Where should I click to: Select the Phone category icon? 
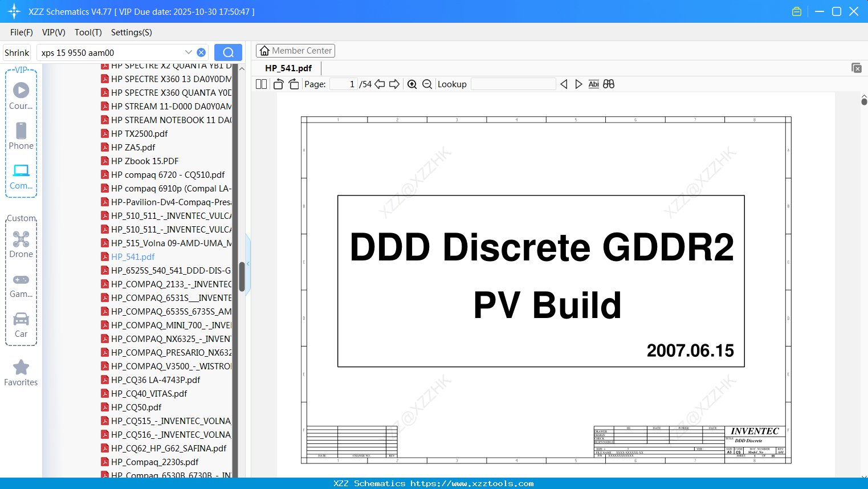[x=21, y=136]
